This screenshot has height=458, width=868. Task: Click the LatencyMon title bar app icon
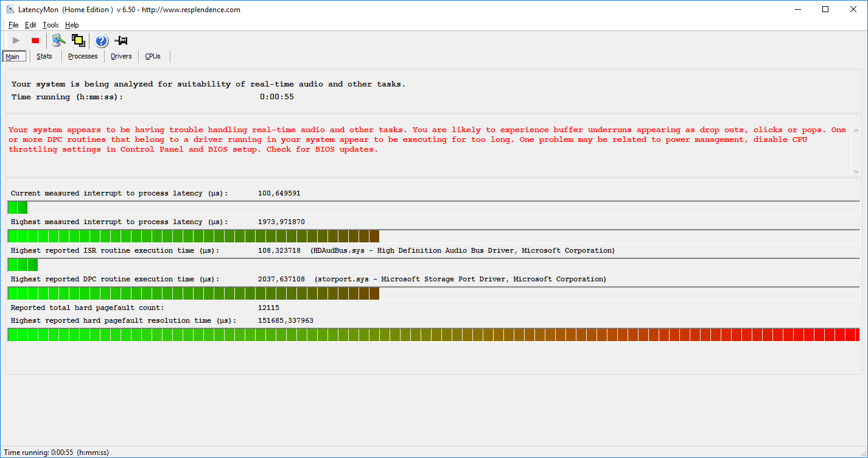[x=10, y=10]
